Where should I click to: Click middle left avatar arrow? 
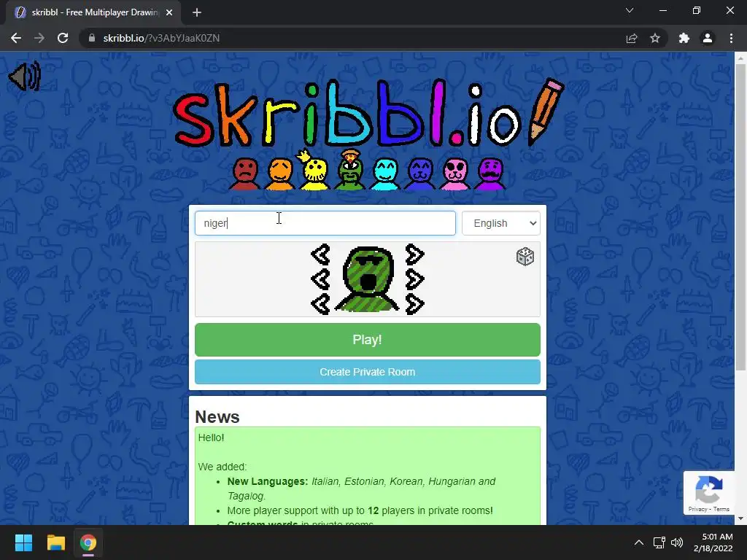[x=321, y=279]
